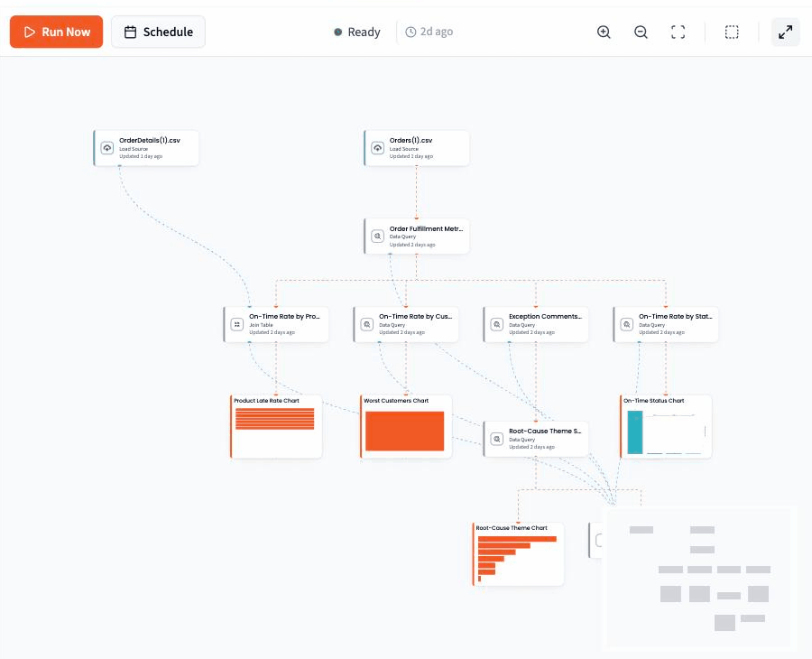Activate the dashed selection box tool
This screenshot has height=659, width=812.
tap(732, 32)
